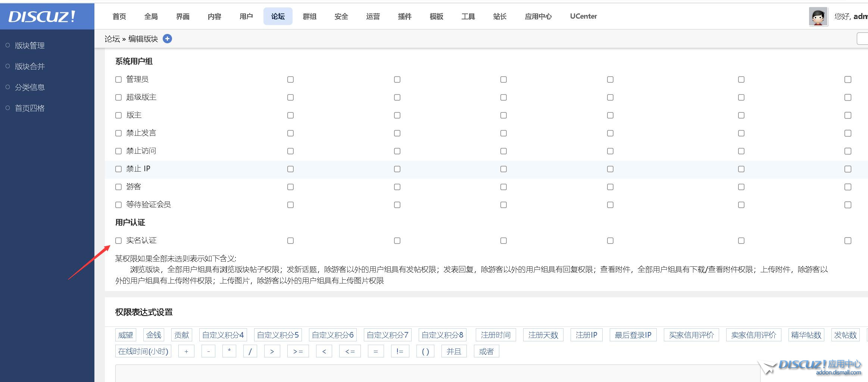Image resolution: width=868 pixels, height=382 pixels.
Task: Click the * operator button
Action: [x=229, y=351]
